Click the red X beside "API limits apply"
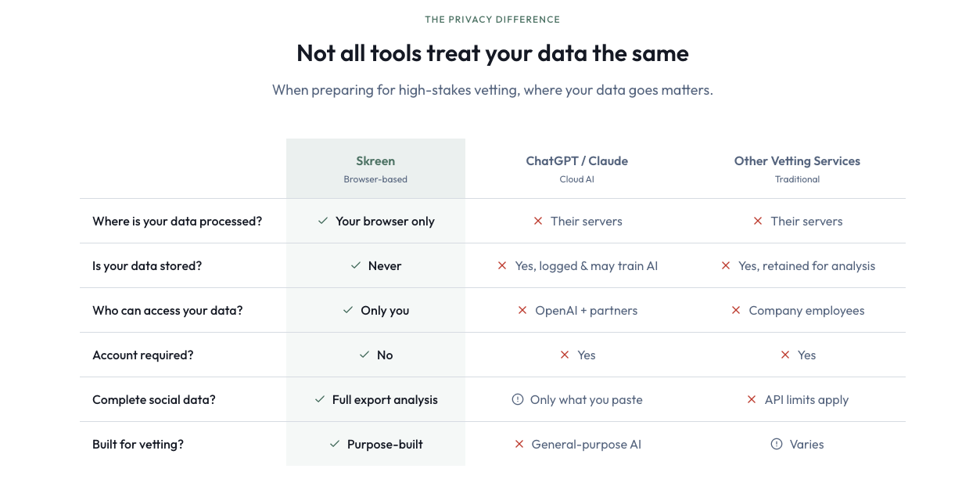 752,400
